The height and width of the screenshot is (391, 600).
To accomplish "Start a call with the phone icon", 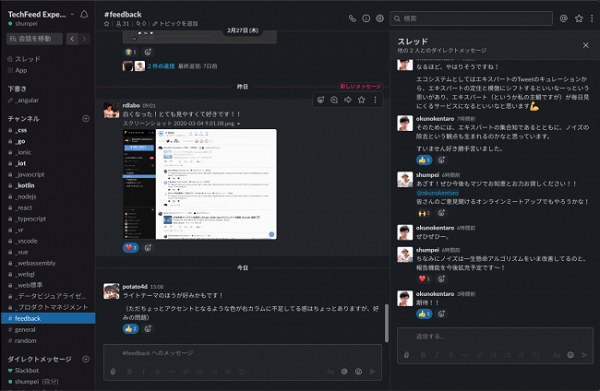I will tap(352, 18).
